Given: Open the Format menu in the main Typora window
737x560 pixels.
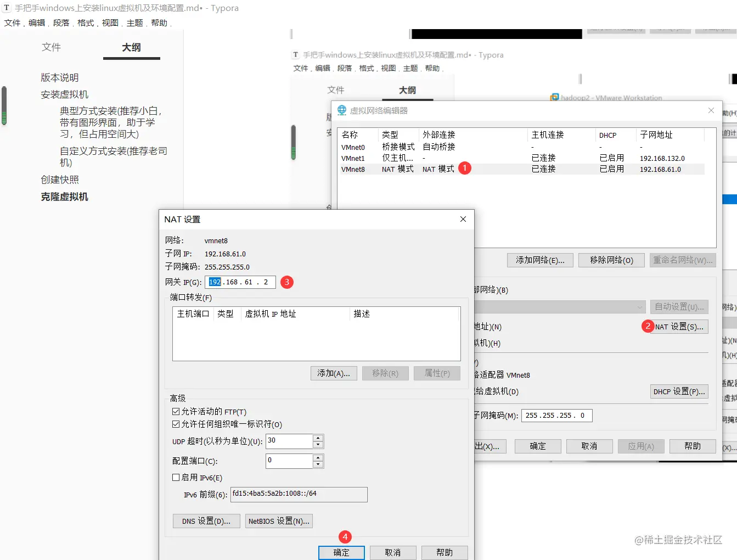Looking at the screenshot, I should (86, 23).
